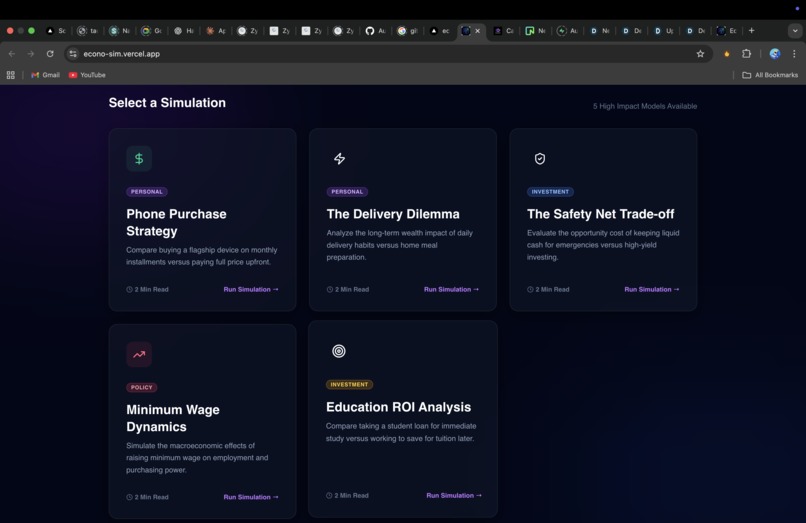Switch to the tab labeled Ap
The image size is (806, 523).
click(216, 31)
